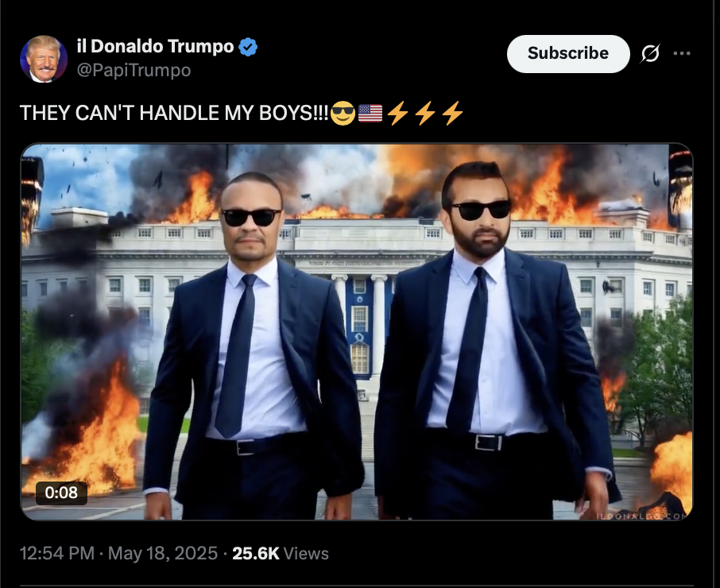This screenshot has height=588, width=720.
Task: Click the blue verified checkmark badge
Action: pyautogui.click(x=248, y=47)
